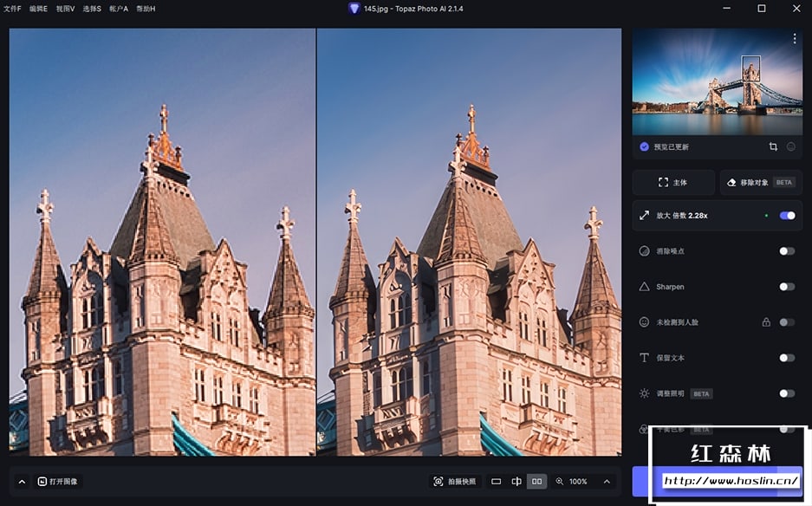Select the side-by-side view icon
The width and height of the screenshot is (812, 506).
point(537,482)
